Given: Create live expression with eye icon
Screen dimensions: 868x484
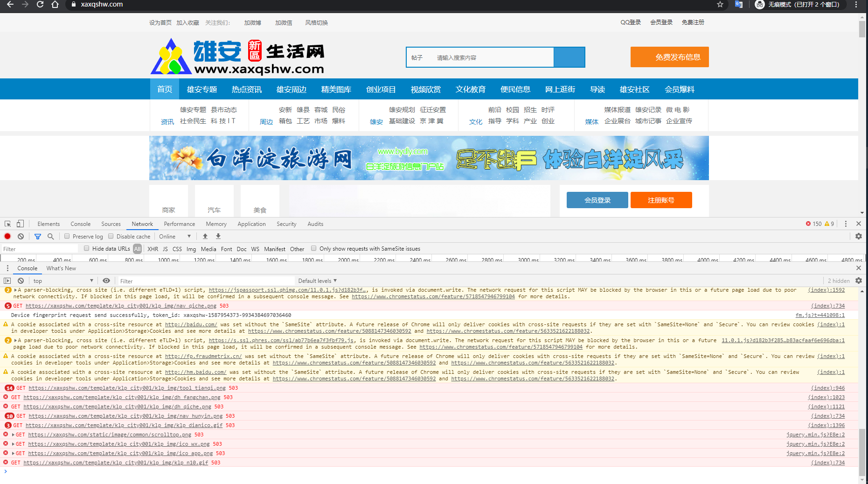Looking at the screenshot, I should click(106, 281).
